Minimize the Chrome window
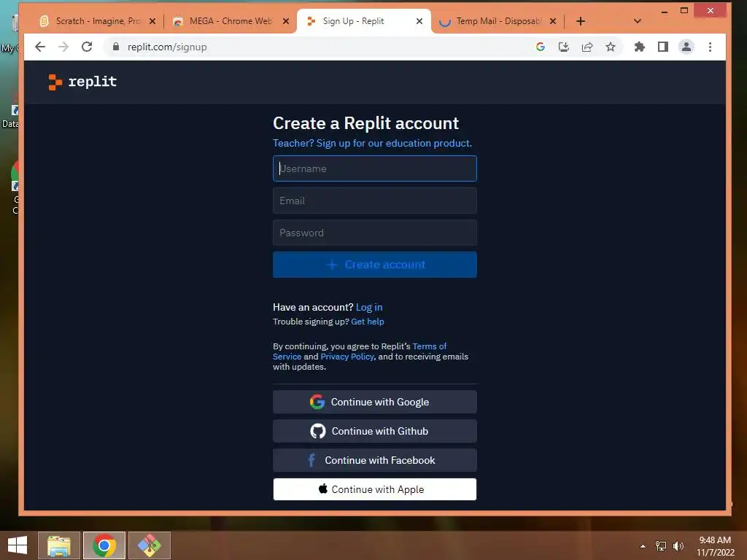Viewport: 747px width, 560px height. point(664,10)
